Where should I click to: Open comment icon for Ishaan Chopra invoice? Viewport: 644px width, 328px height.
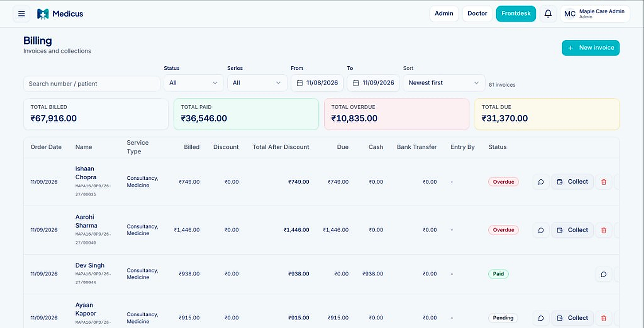(541, 182)
